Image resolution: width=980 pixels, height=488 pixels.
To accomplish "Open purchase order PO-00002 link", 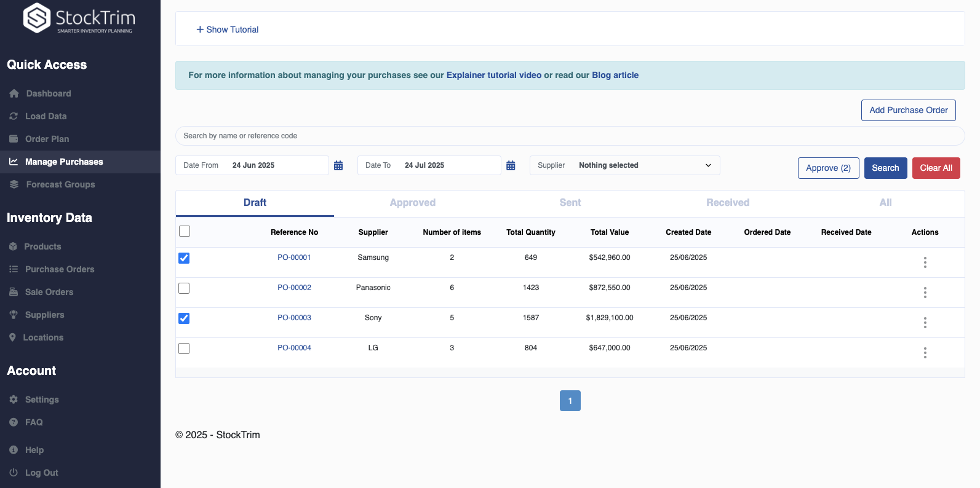I will point(294,288).
